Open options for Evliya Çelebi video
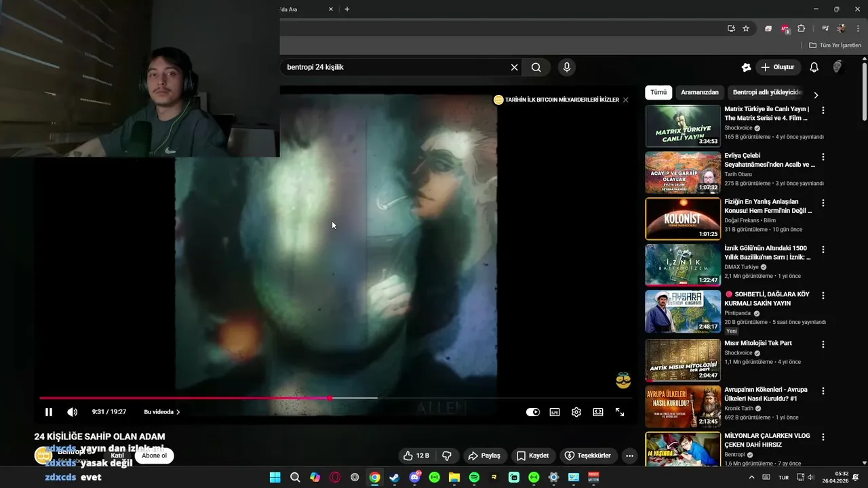 click(823, 157)
